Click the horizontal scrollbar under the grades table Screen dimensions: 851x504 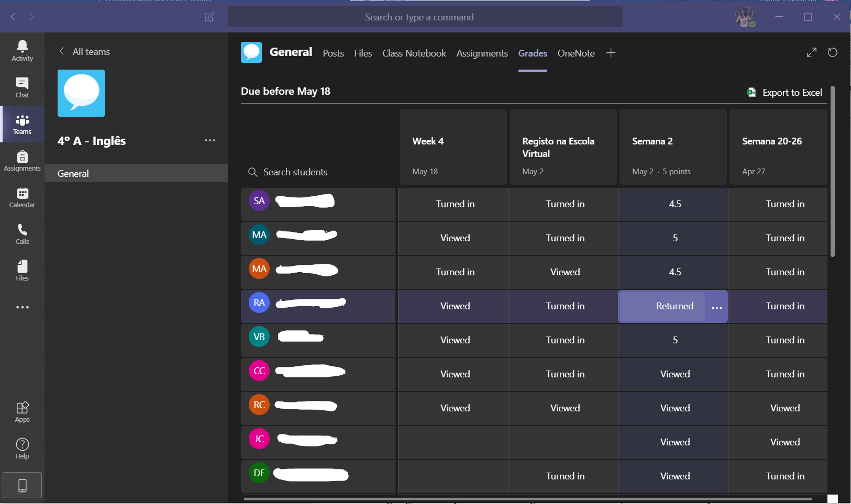point(527,499)
